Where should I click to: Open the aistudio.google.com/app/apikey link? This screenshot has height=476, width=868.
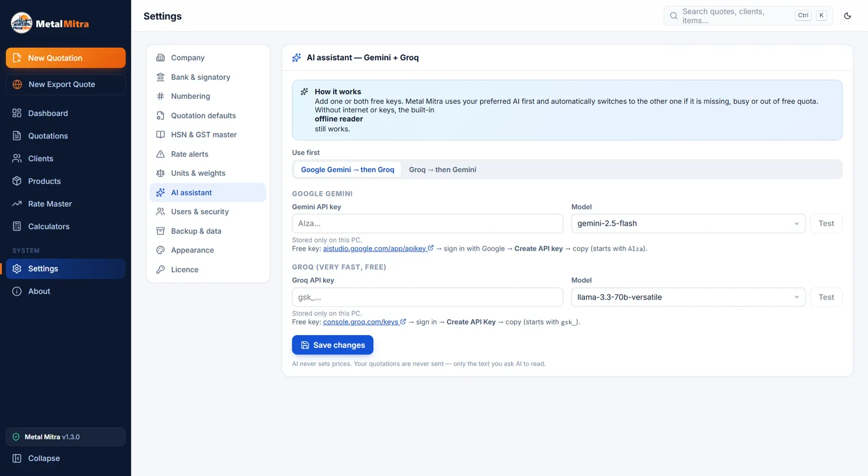coord(378,249)
